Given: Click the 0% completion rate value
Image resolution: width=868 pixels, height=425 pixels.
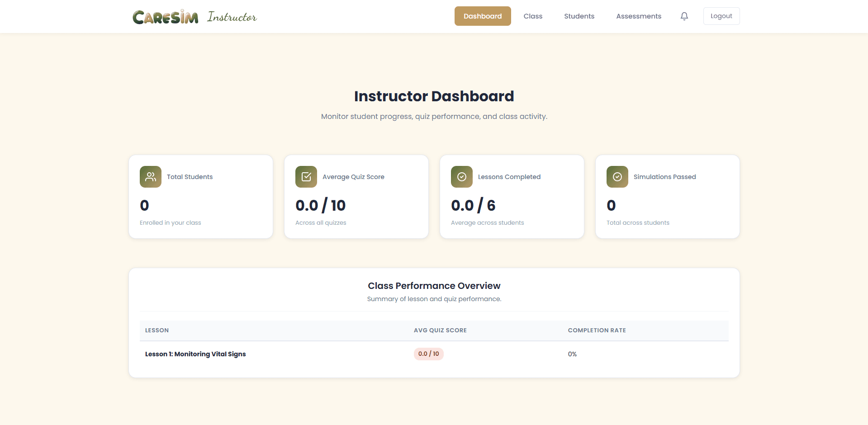Looking at the screenshot, I should pyautogui.click(x=572, y=354).
